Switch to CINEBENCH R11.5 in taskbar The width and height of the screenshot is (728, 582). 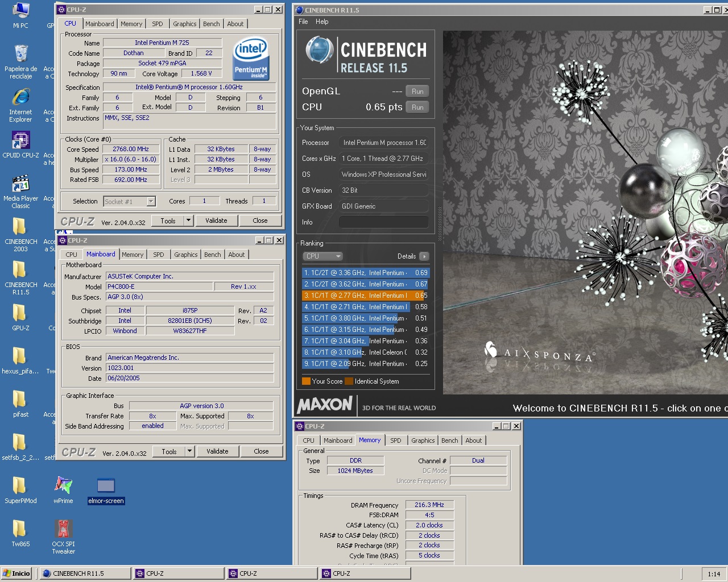coord(85,573)
